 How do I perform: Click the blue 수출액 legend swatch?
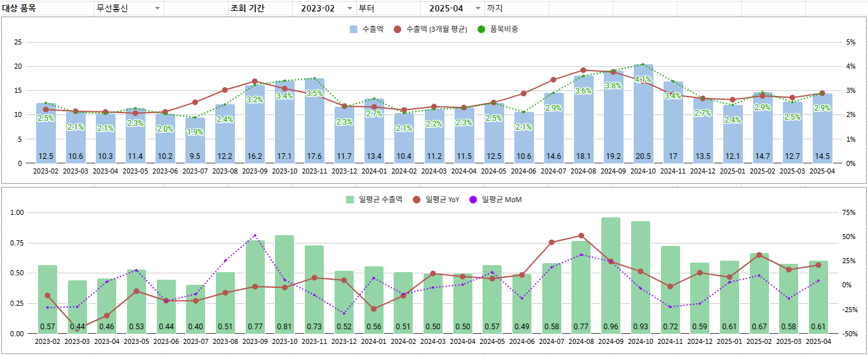tap(354, 29)
